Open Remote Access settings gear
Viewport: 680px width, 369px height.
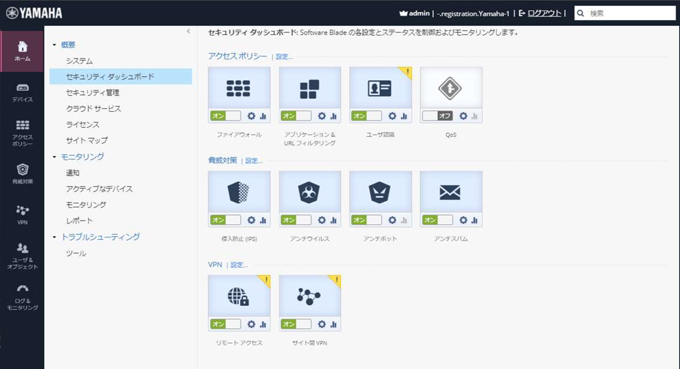pos(251,324)
